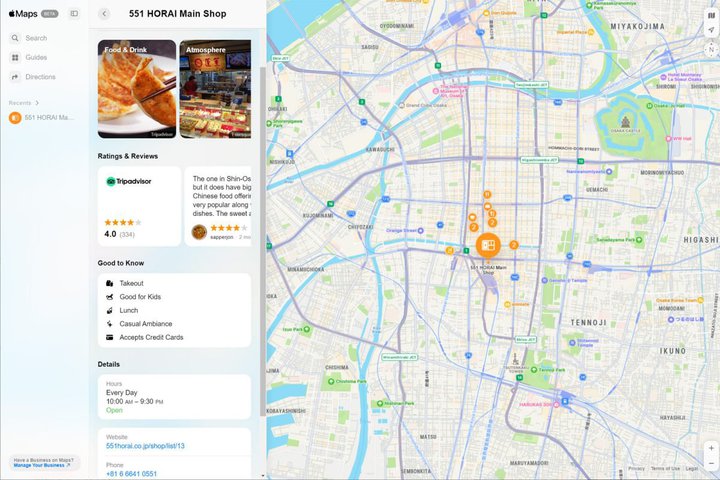
Task: Expand the Recents chevron
Action: point(38,103)
